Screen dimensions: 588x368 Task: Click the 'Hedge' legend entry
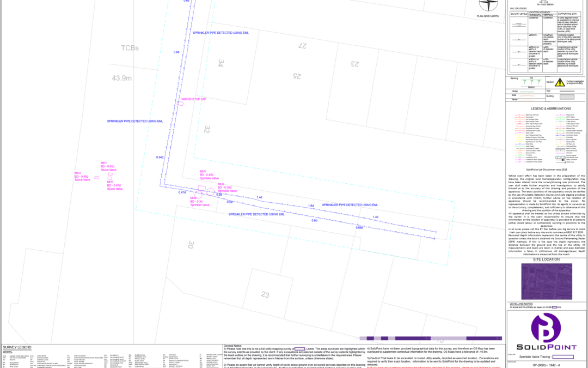[x=514, y=91]
